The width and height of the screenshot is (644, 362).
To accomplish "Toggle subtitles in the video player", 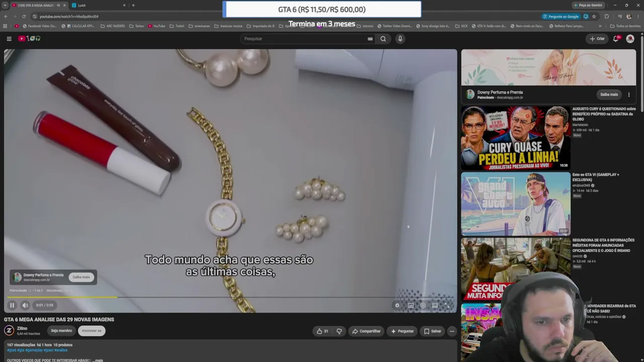I will pyautogui.click(x=411, y=305).
